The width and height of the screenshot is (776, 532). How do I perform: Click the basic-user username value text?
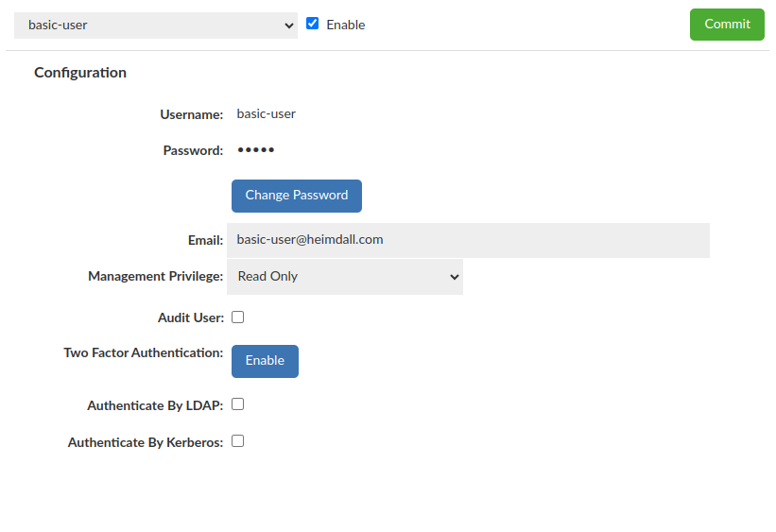pos(266,114)
